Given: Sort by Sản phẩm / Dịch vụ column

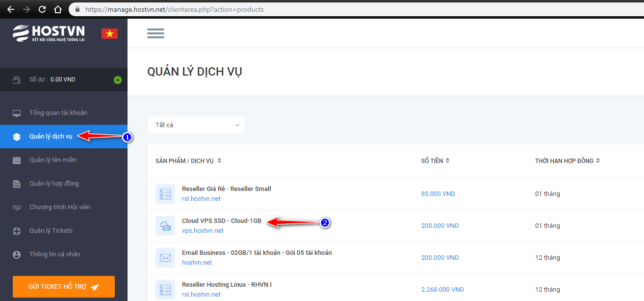Looking at the screenshot, I should [188, 161].
